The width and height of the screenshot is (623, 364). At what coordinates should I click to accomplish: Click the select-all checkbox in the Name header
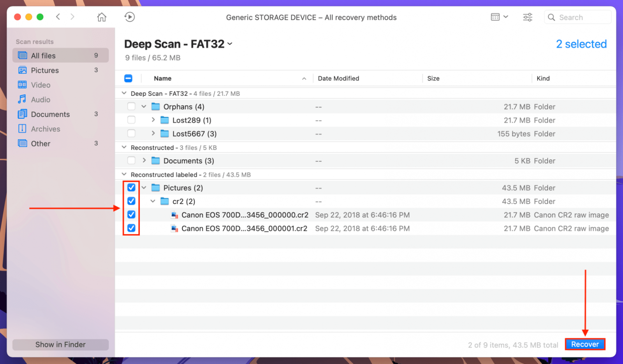[128, 78]
